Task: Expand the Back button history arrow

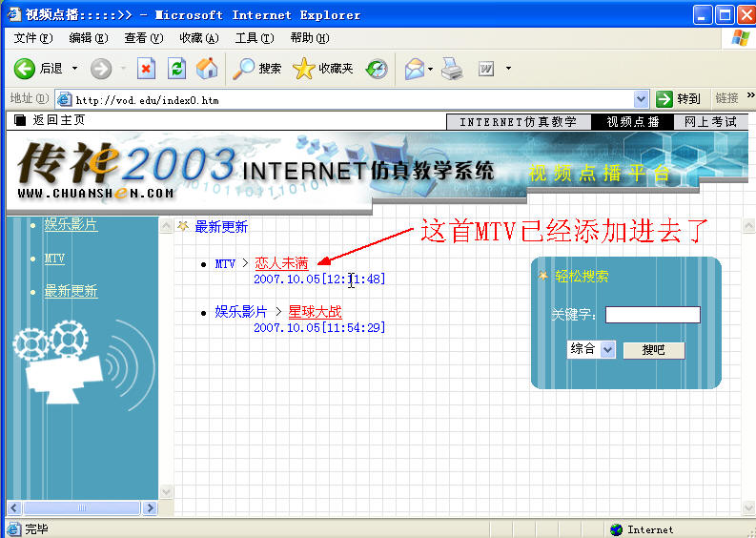Action: 75,69
